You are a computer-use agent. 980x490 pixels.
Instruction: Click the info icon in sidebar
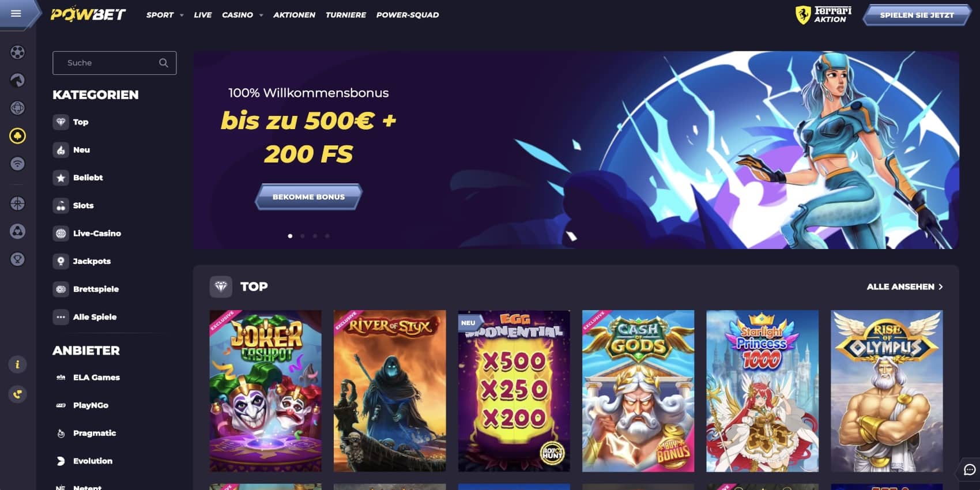(17, 364)
